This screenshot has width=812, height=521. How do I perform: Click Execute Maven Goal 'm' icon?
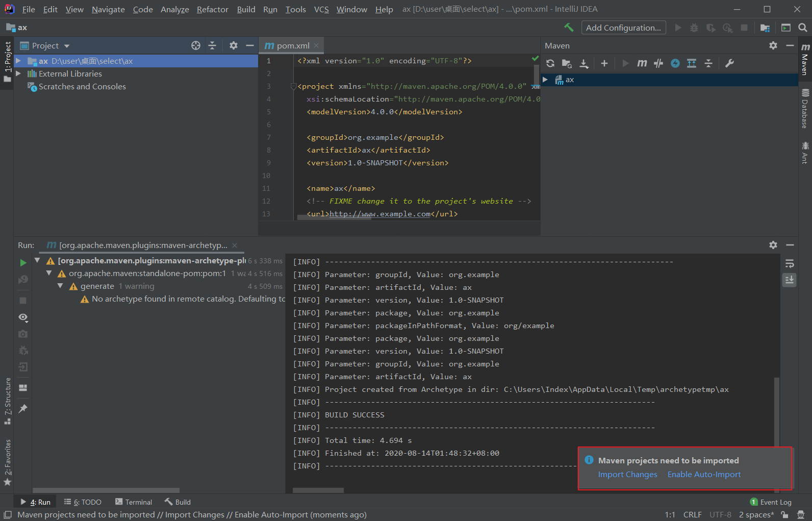click(642, 63)
